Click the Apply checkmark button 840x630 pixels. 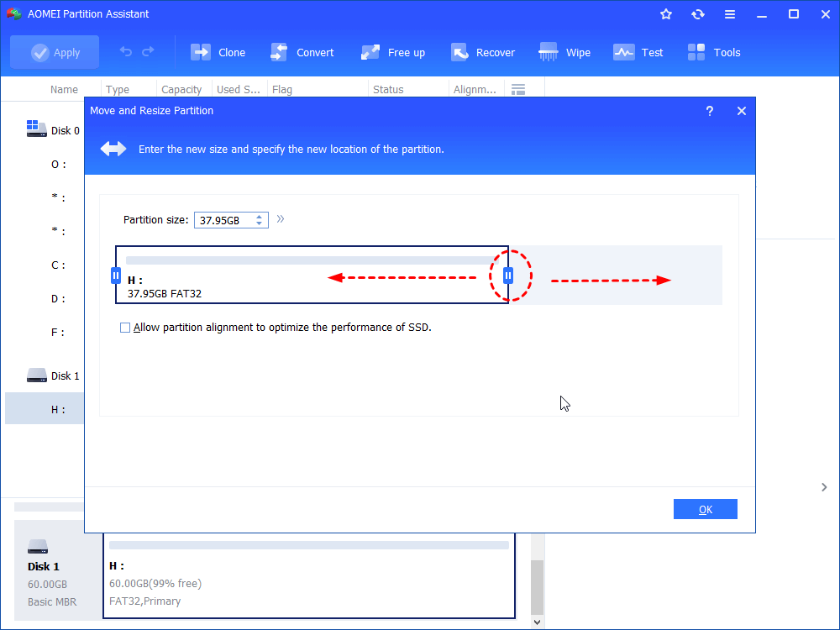click(x=55, y=52)
